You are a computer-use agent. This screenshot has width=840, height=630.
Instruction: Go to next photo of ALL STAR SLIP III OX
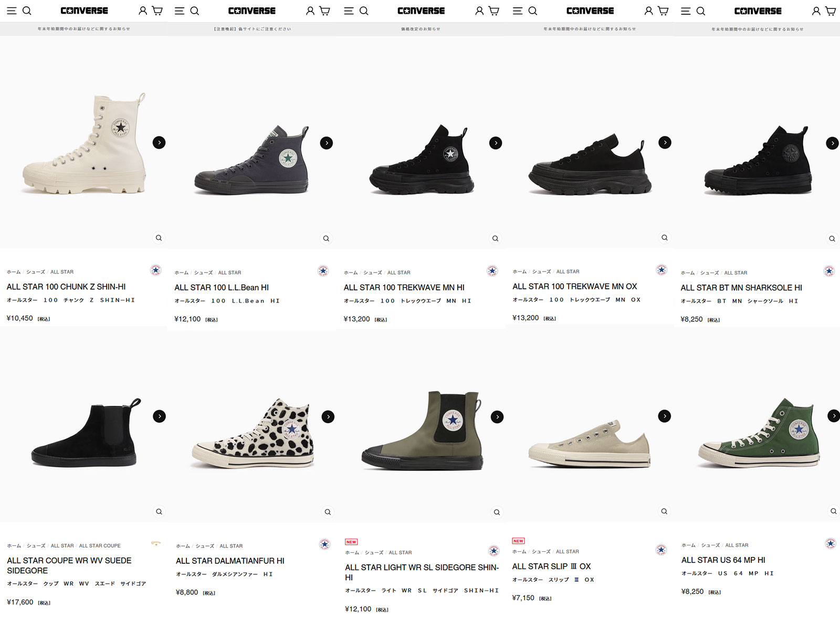click(x=665, y=416)
